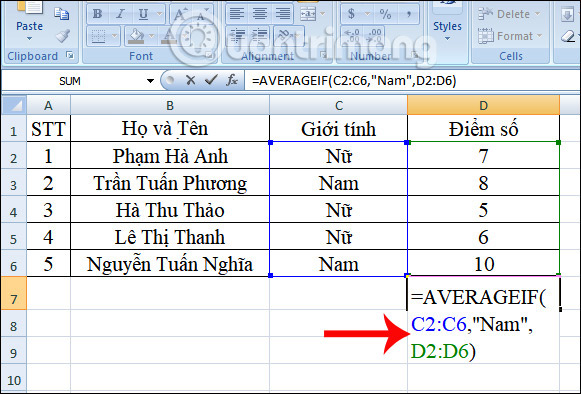Image resolution: width=581 pixels, height=394 pixels.
Task: Expand the Paste dropdown arrow
Action: [x=30, y=39]
